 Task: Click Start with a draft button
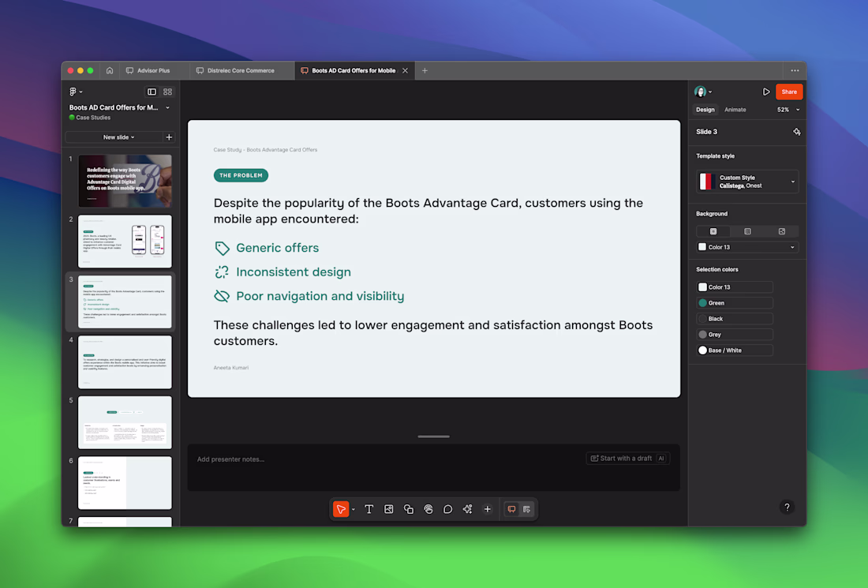[628, 459]
